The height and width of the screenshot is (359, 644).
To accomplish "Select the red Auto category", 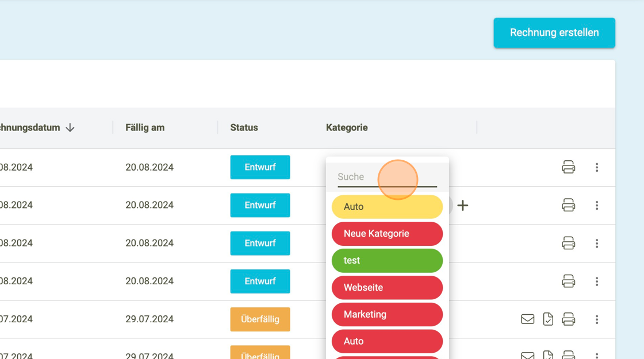I will (x=387, y=341).
